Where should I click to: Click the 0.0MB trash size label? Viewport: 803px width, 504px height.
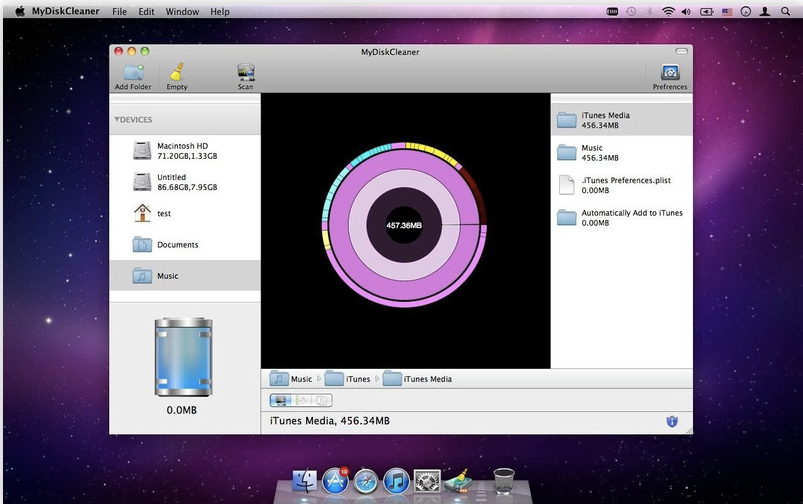(181, 410)
